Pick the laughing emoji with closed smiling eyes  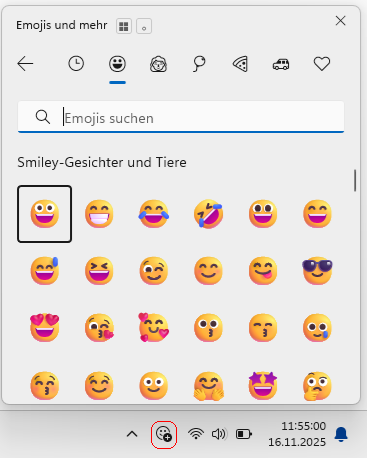click(x=317, y=214)
